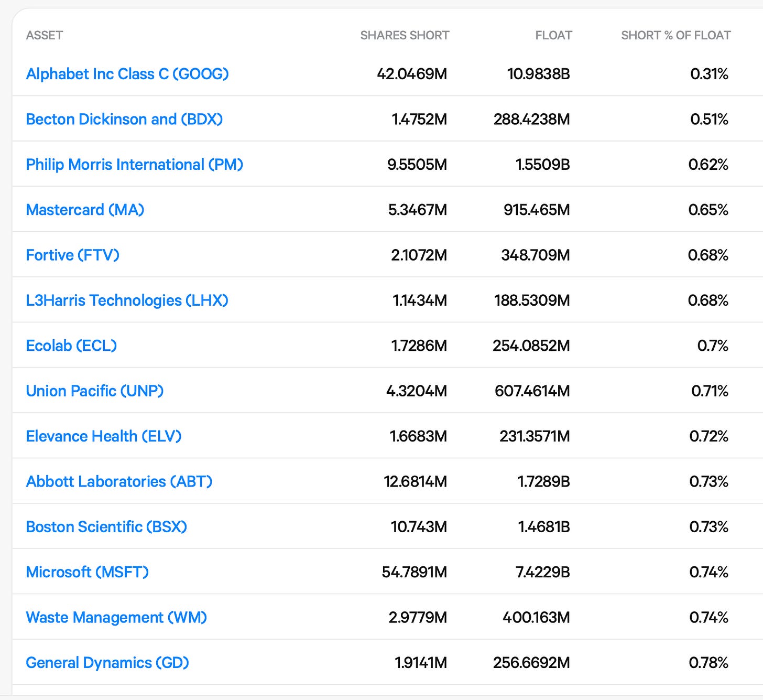The image size is (763, 700).
Task: Select the 0.72% short percent value
Action: (708, 436)
